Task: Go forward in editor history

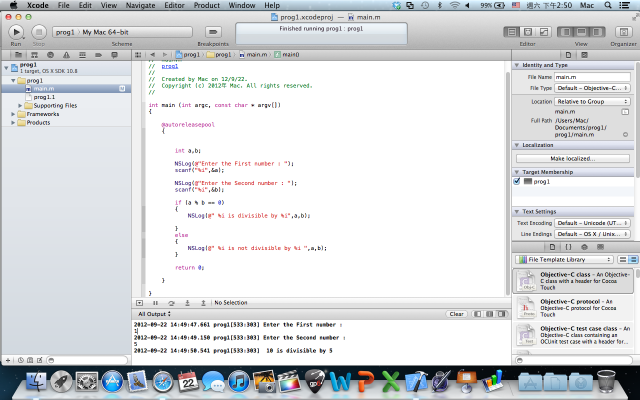Action: (x=165, y=55)
